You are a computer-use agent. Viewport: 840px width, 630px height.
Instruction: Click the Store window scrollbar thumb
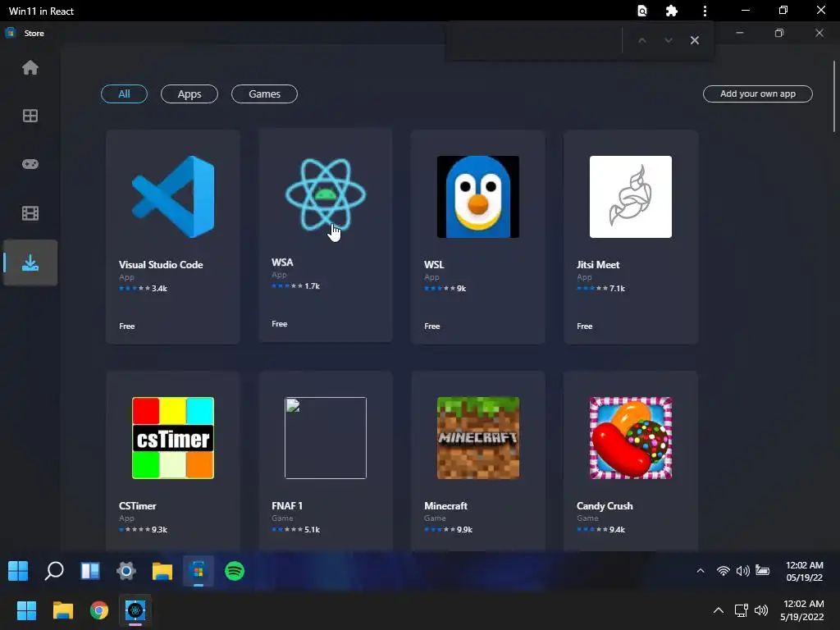[x=834, y=97]
